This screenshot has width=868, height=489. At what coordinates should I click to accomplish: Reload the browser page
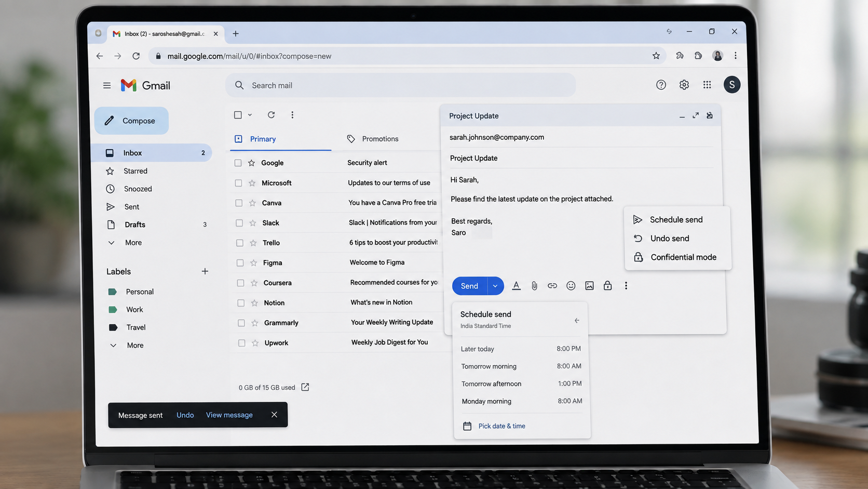(136, 56)
